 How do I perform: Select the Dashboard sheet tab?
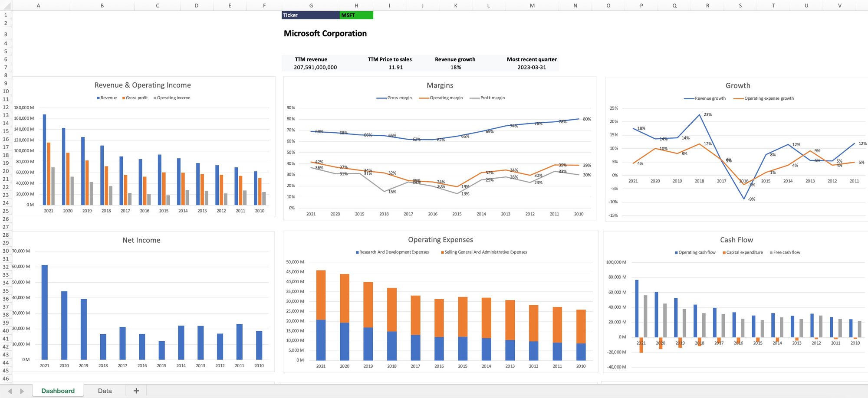point(58,391)
